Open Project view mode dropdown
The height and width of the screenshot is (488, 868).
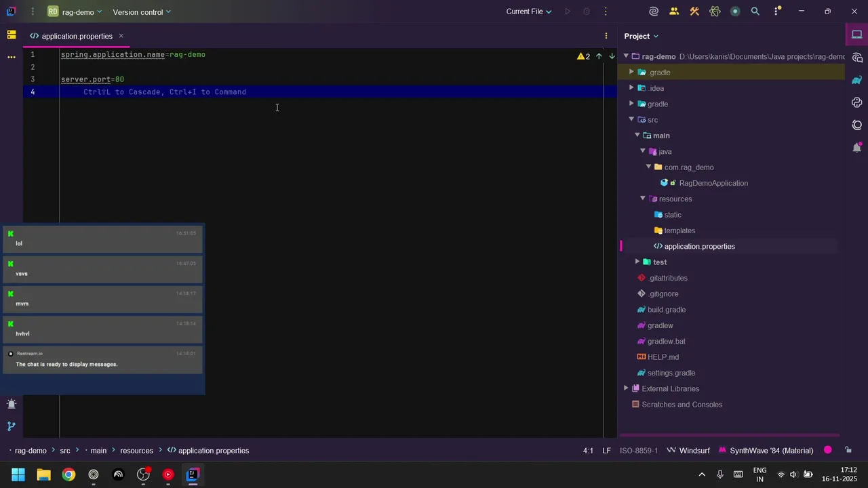(642, 36)
